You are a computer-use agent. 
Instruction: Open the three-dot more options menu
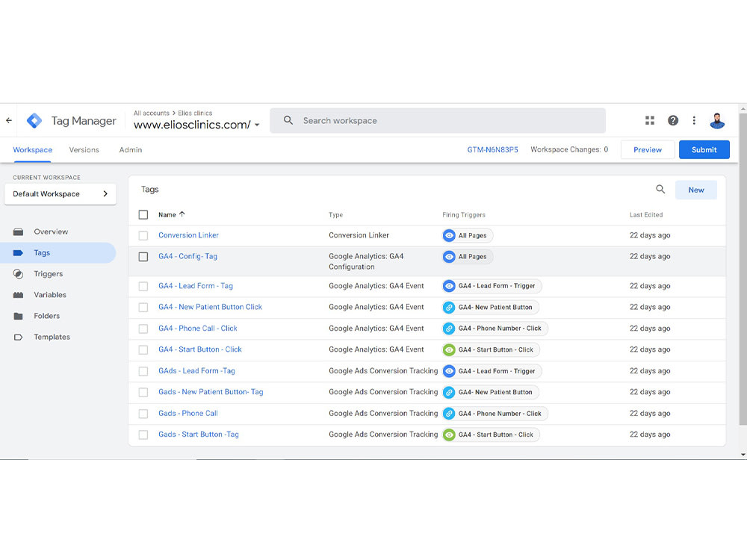pos(694,120)
